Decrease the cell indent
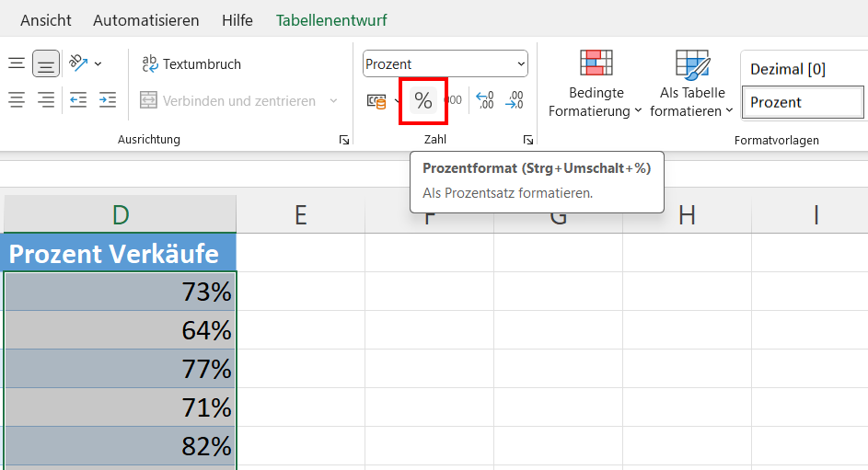This screenshot has height=470, width=868. [78, 100]
